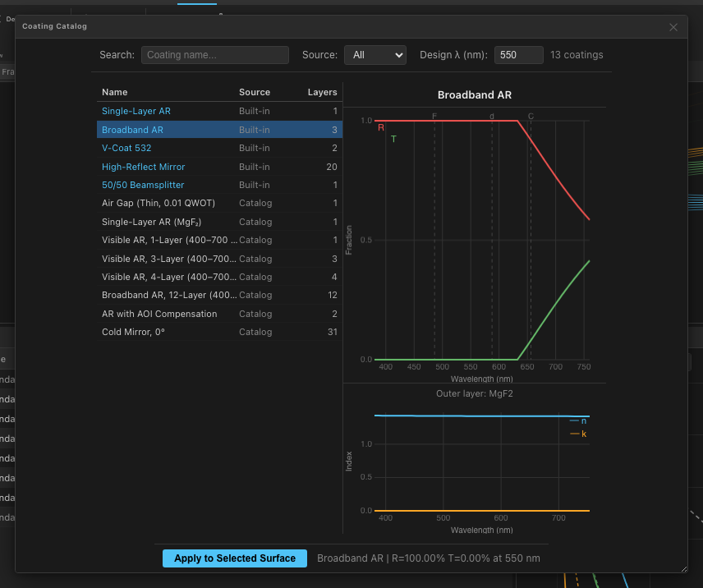Pick the 50/50 Beamsplitter coating
Screen dimensions: 703x588
point(143,186)
